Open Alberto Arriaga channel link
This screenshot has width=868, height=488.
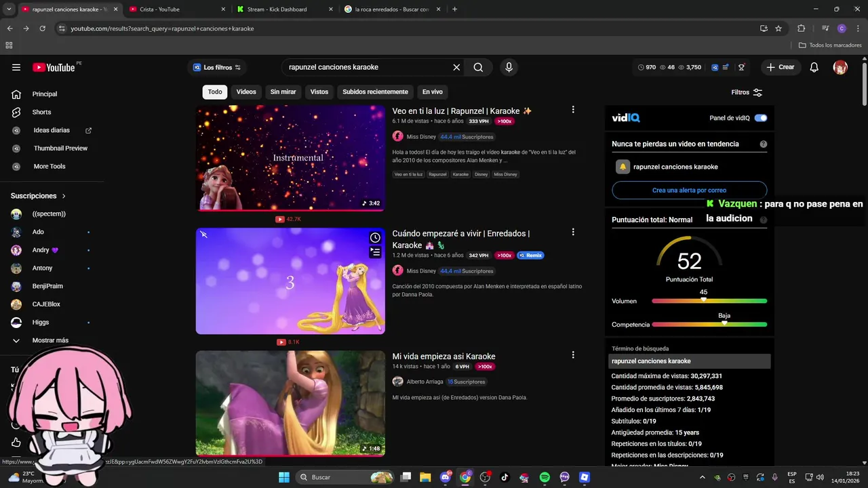425,382
